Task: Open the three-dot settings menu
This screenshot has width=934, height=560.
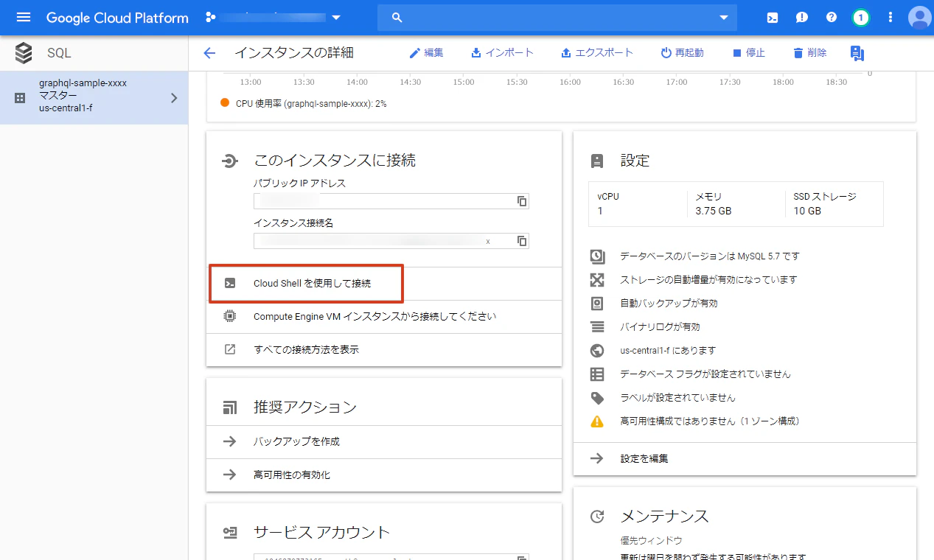Action: coord(891,18)
